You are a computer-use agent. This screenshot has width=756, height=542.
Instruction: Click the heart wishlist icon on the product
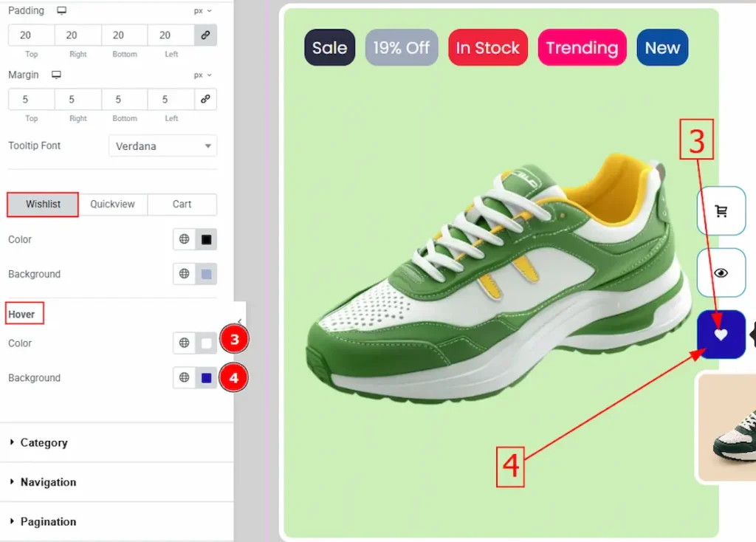coord(721,335)
